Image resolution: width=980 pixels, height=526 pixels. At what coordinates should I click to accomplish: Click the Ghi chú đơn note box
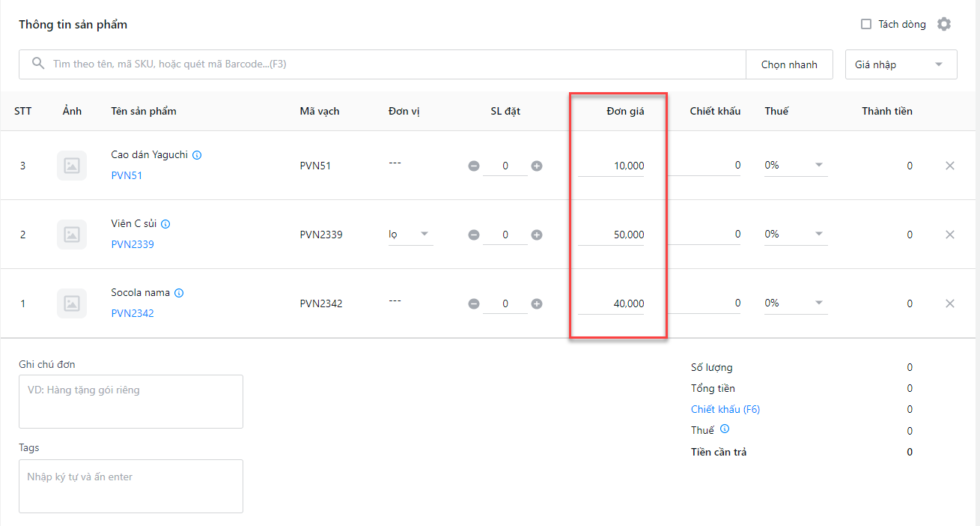coord(131,402)
